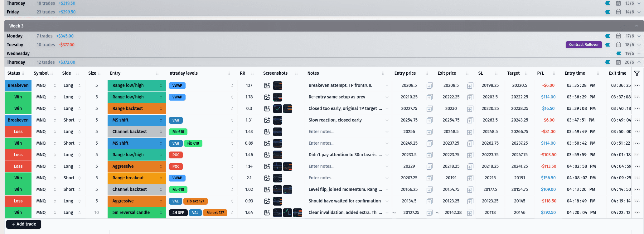Viewport: 644px width, 234px height.
Task: Open the table filter funnel icon
Action: 637,73
